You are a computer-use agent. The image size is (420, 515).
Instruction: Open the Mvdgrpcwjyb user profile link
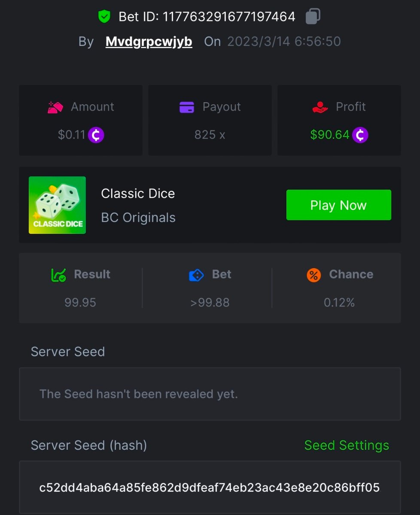pos(149,42)
